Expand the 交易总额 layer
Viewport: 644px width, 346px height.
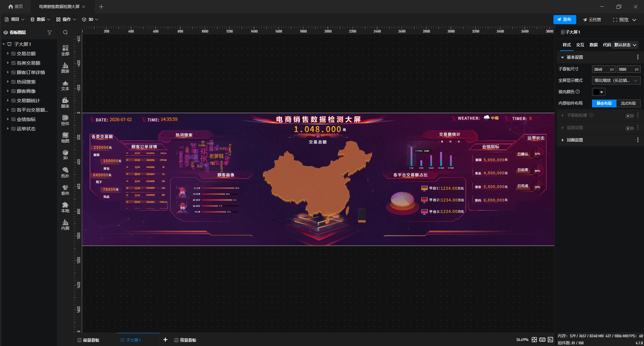(8, 53)
